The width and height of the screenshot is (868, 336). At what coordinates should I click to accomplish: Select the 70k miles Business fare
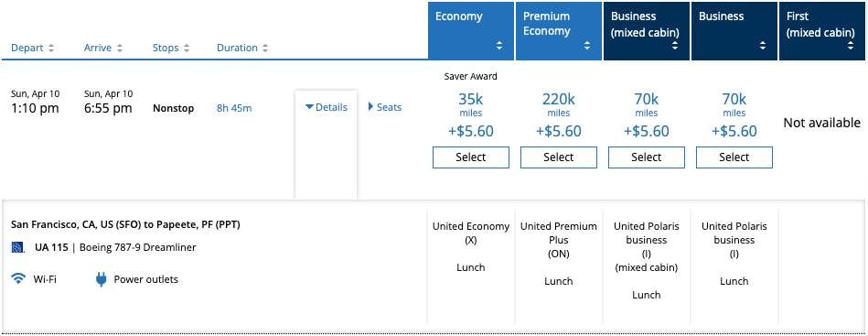point(734,157)
